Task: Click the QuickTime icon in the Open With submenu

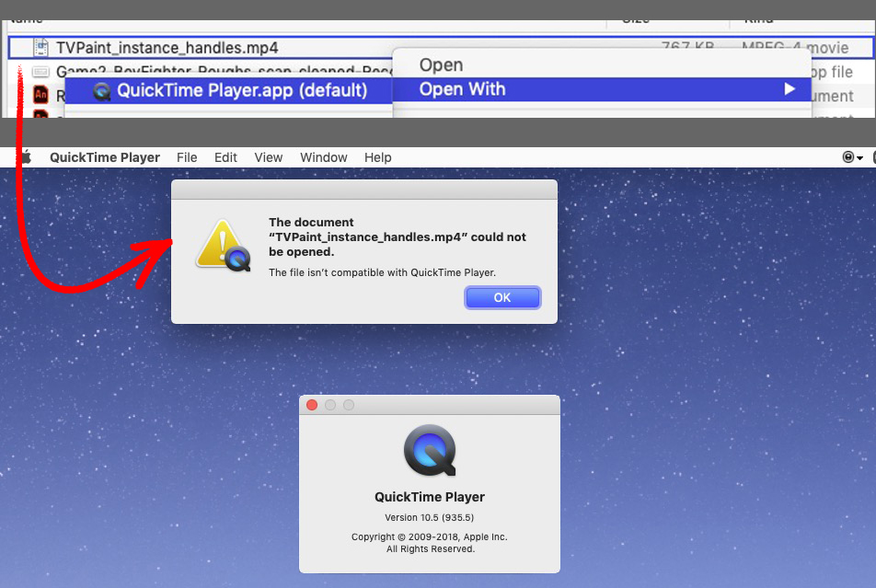Action: click(102, 91)
